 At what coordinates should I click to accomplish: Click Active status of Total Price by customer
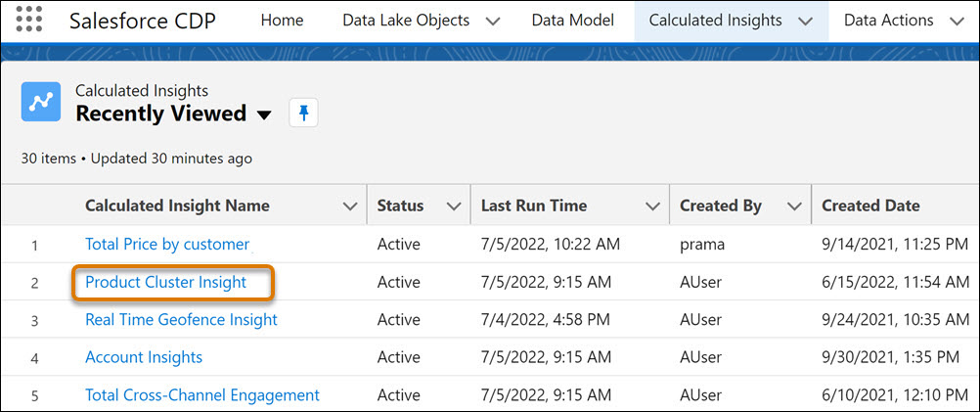[x=399, y=245]
